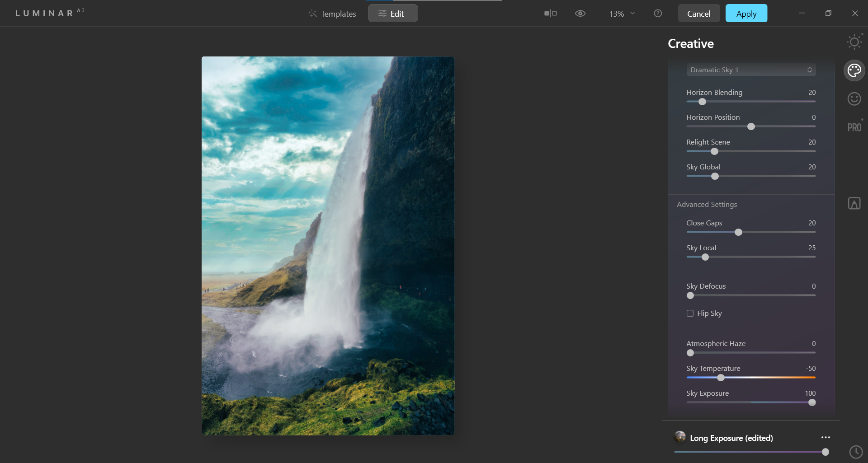Image resolution: width=868 pixels, height=463 pixels.
Task: Minimize the Luminar AI window
Action: click(x=802, y=13)
